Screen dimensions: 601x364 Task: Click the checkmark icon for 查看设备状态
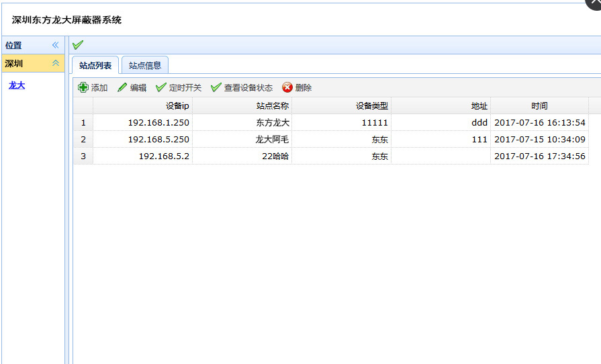[216, 87]
